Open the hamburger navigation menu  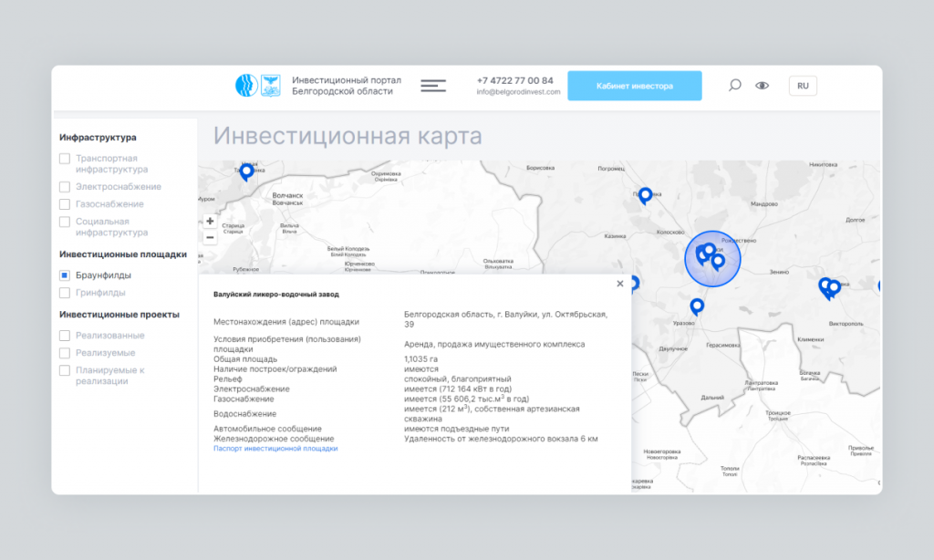[433, 86]
